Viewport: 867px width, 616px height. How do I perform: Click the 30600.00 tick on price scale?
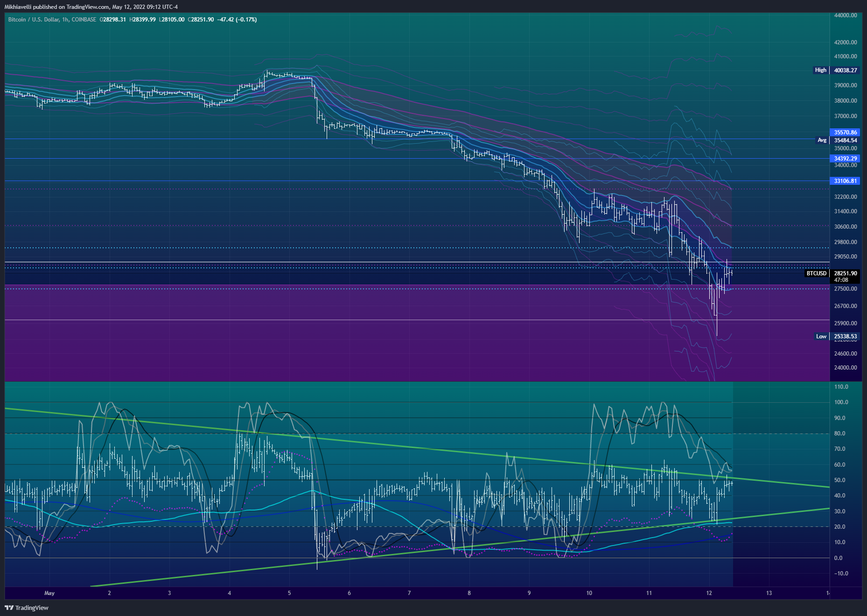[x=846, y=227]
